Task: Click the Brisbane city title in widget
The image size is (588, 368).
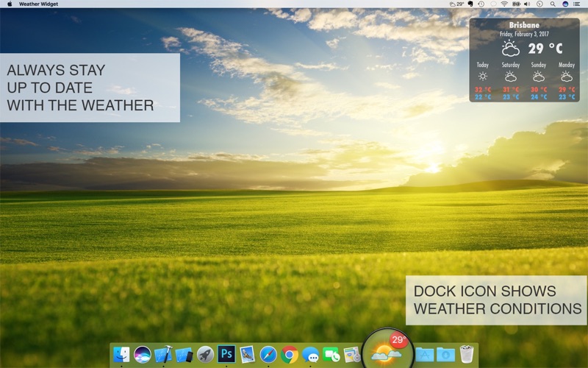Action: click(x=524, y=24)
